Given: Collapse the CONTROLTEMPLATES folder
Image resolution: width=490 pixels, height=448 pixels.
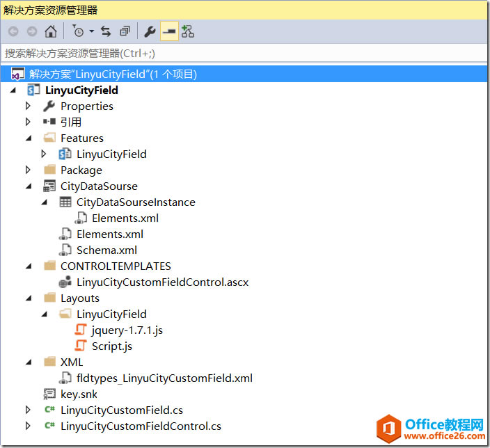Looking at the screenshot, I should point(29,266).
